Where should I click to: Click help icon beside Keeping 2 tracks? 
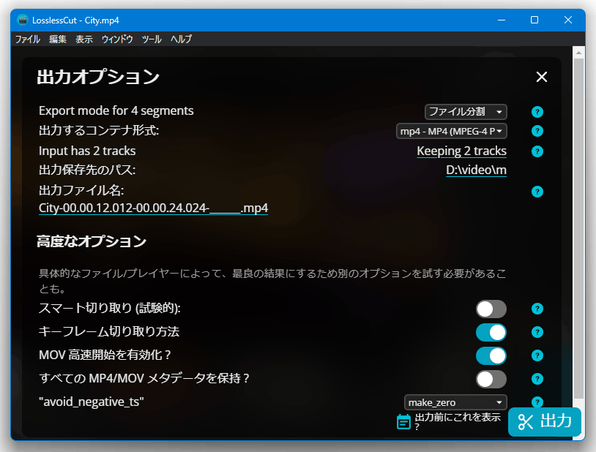[537, 151]
